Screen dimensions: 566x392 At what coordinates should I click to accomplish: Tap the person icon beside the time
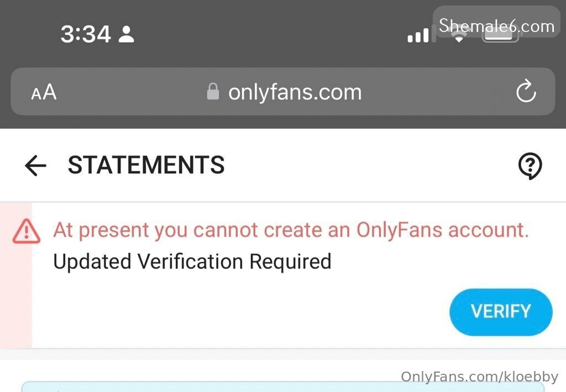[x=127, y=35]
